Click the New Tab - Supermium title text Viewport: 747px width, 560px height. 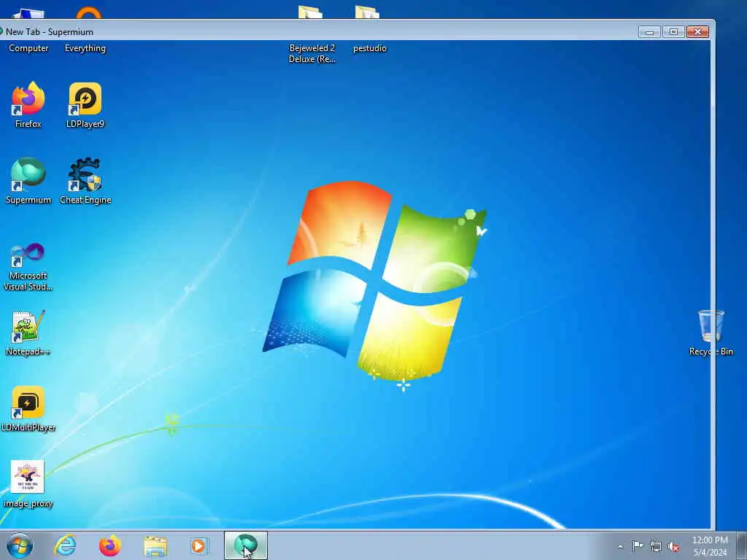(50, 32)
